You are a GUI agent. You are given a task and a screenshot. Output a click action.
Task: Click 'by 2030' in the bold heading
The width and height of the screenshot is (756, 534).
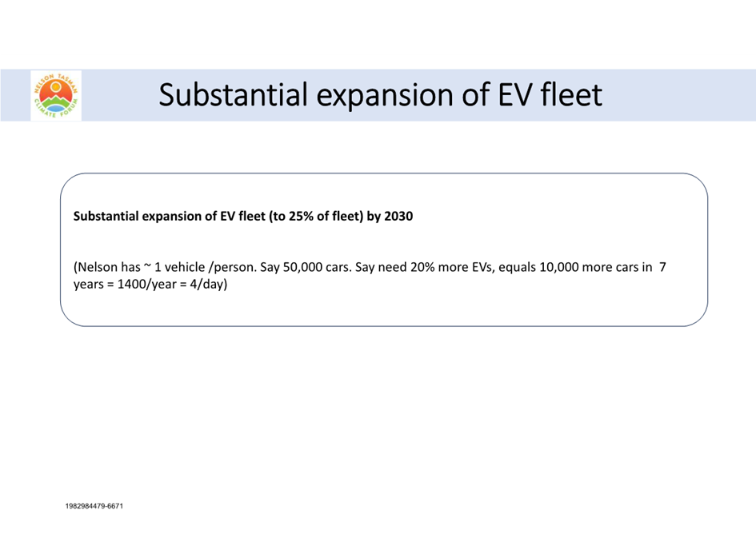pyautogui.click(x=390, y=216)
